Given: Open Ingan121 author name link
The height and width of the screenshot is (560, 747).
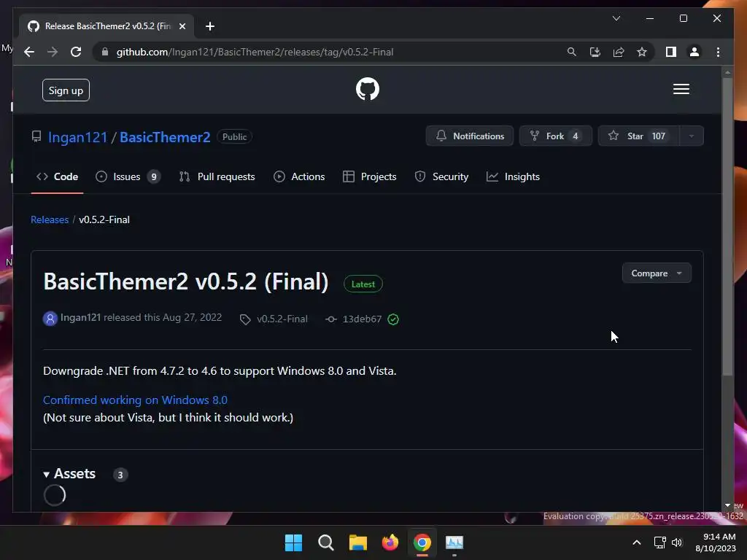Looking at the screenshot, I should tap(80, 318).
